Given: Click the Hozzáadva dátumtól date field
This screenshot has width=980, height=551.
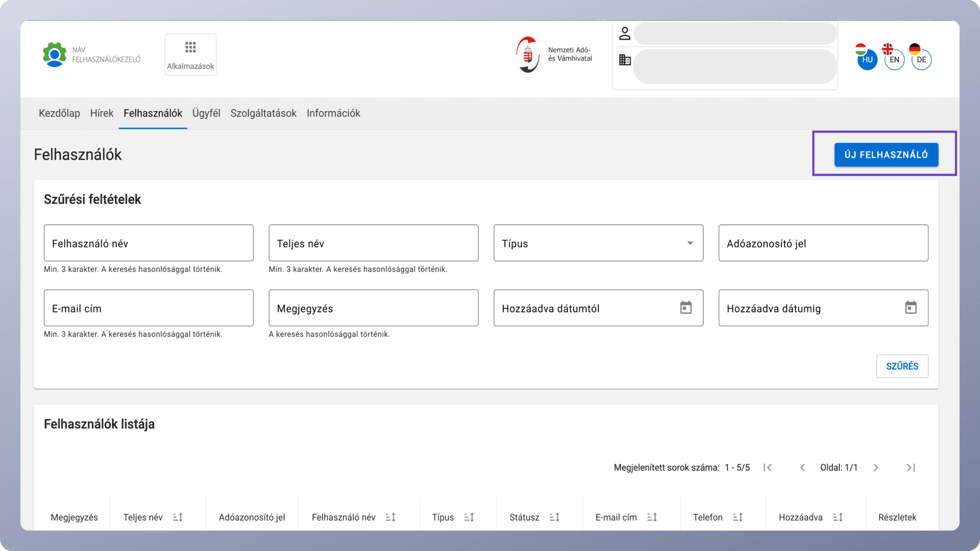Looking at the screenshot, I should 598,308.
